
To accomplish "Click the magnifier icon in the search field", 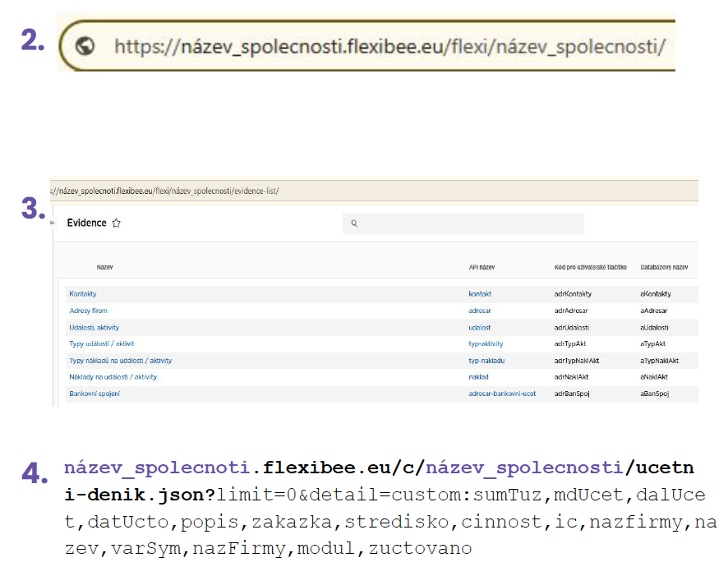I will tap(354, 223).
